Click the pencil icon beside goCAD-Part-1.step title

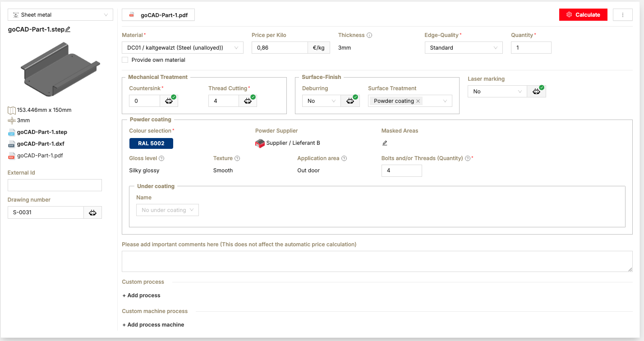(68, 29)
